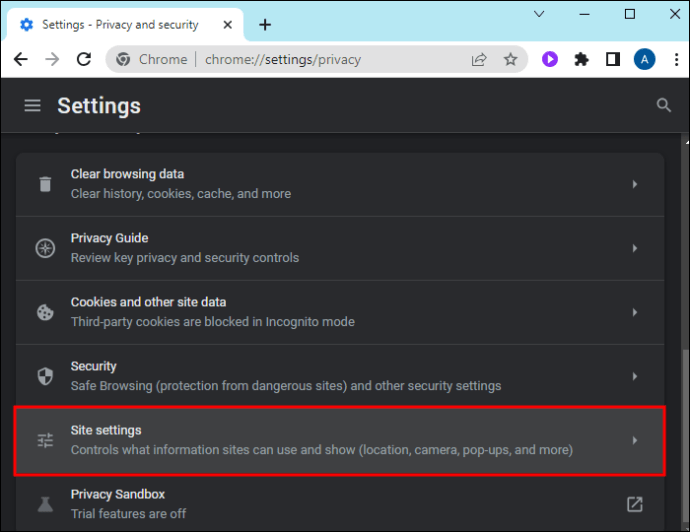The width and height of the screenshot is (690, 532).
Task: Select the Settings - Privacy and security tab
Action: pyautogui.click(x=120, y=24)
